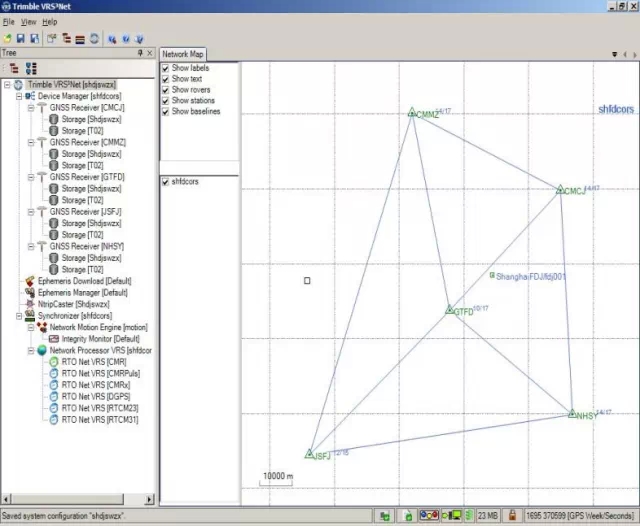
Task: Select Integrity Monitor [Default] in tree
Action: pos(100,339)
